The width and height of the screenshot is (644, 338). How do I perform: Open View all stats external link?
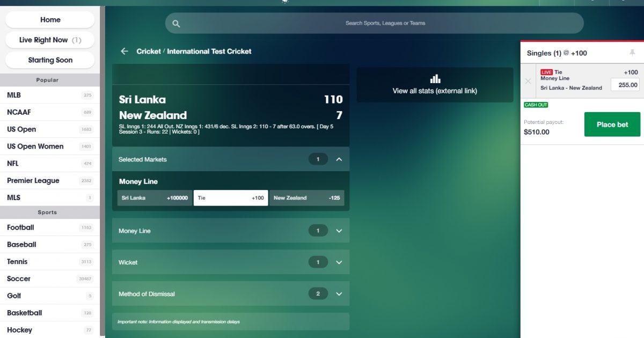coord(435,91)
